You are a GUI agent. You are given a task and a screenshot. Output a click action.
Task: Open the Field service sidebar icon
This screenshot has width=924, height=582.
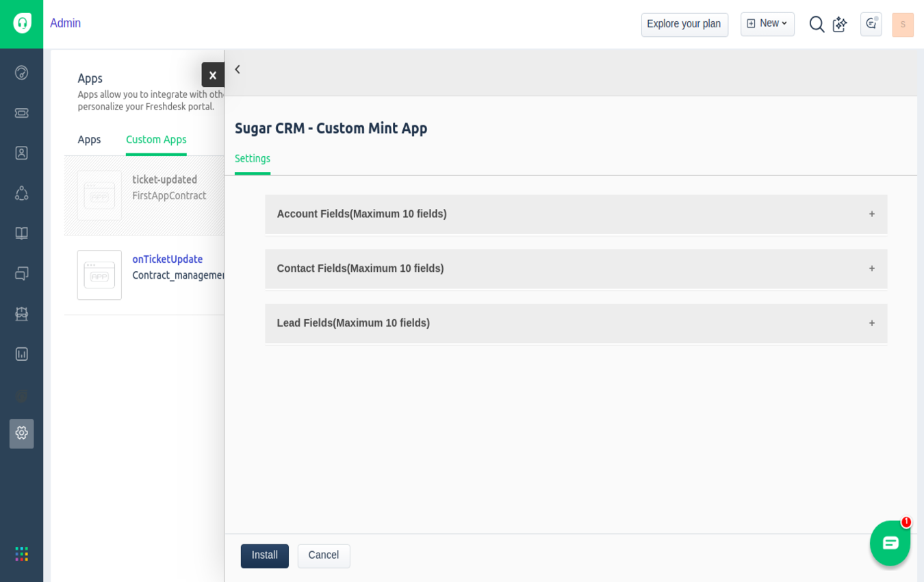coord(21,314)
